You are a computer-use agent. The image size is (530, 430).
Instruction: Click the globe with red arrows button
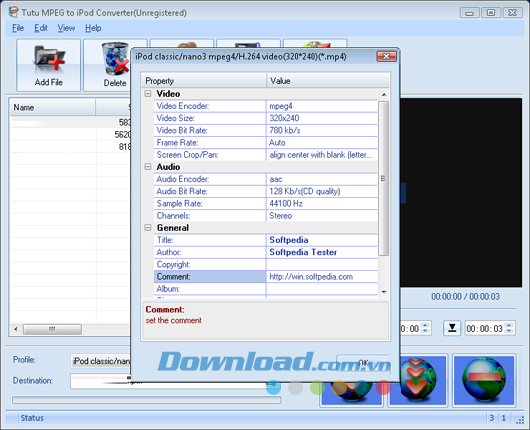coord(418,380)
